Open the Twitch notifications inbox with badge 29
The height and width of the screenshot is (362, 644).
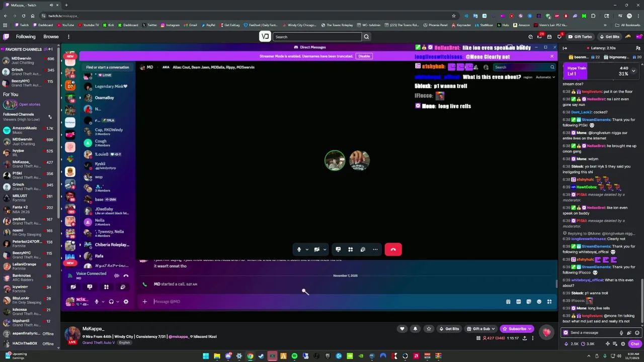[x=539, y=37]
